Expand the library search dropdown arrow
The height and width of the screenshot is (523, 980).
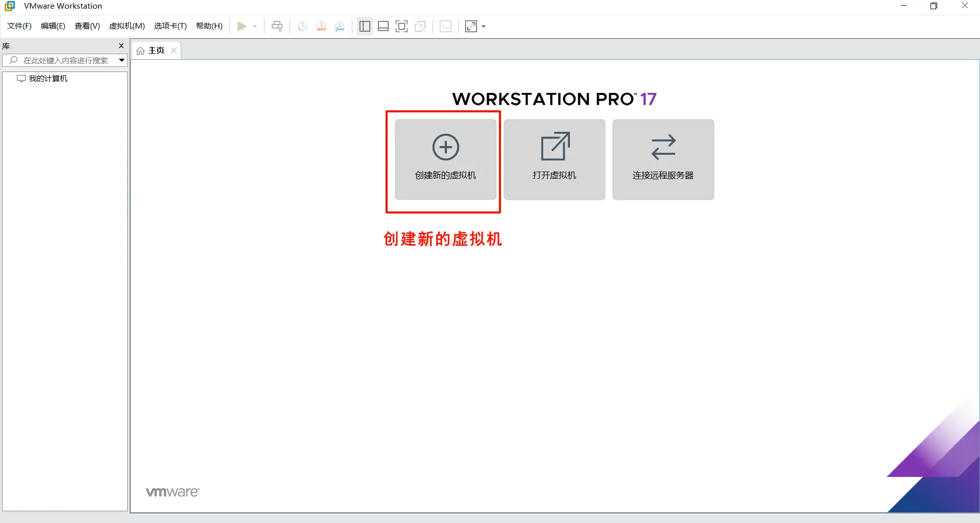click(x=122, y=60)
